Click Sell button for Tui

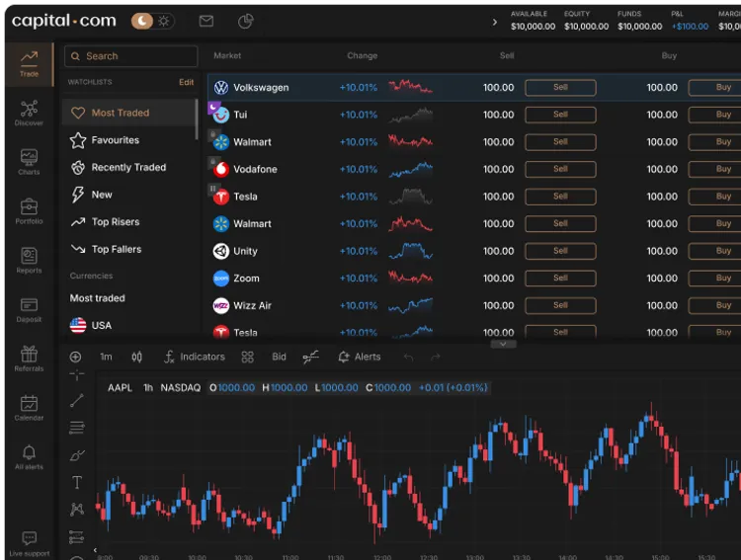click(560, 115)
